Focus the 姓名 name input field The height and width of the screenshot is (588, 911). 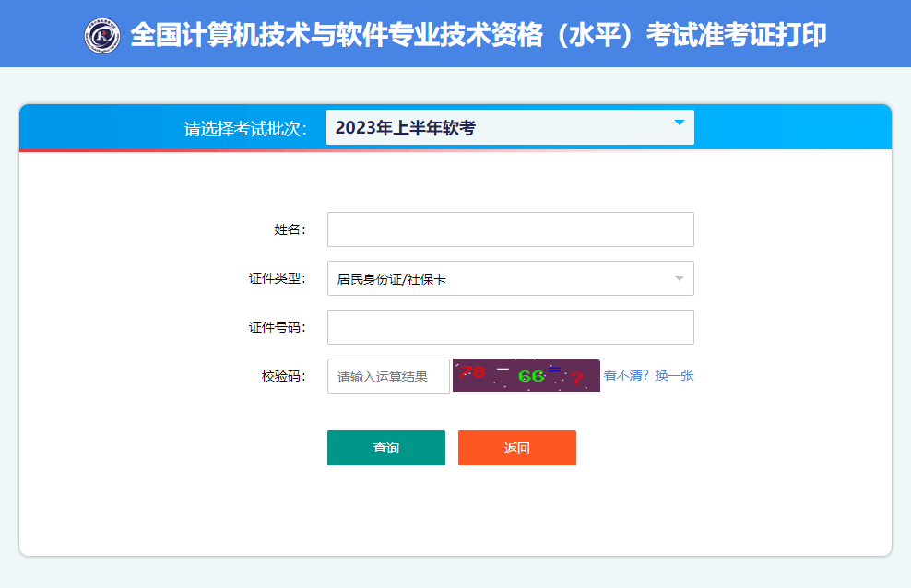point(511,229)
